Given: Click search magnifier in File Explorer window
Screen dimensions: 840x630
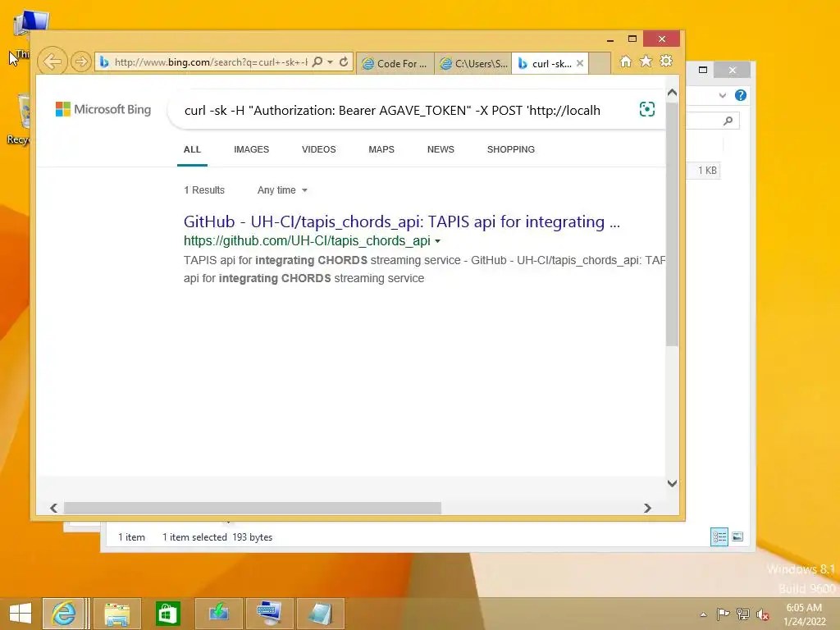Looking at the screenshot, I should 728,121.
